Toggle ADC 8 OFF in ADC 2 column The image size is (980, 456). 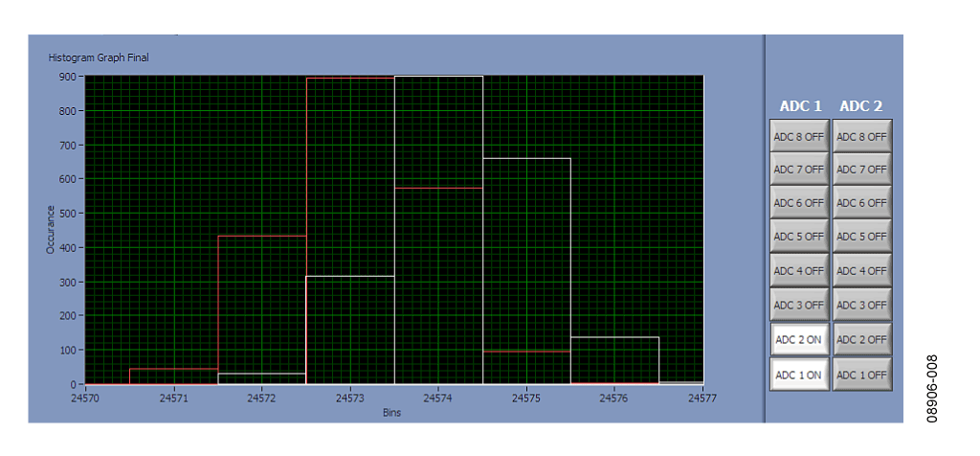click(x=862, y=136)
